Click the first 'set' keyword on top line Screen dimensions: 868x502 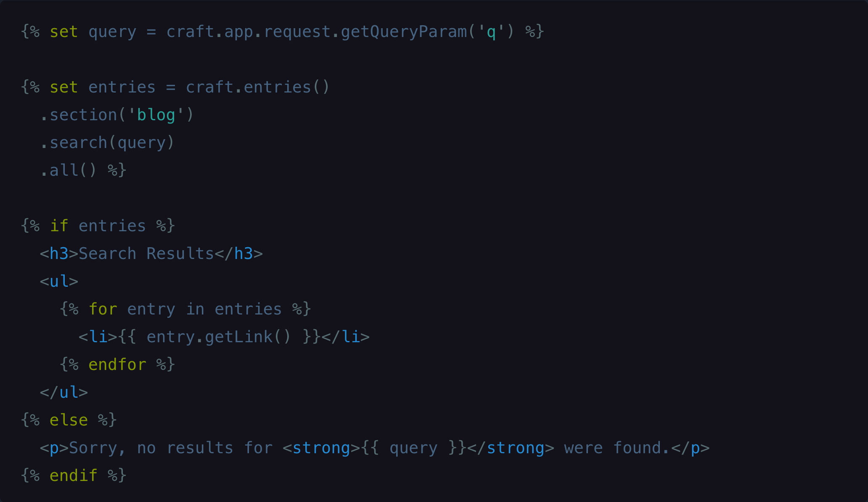[64, 32]
